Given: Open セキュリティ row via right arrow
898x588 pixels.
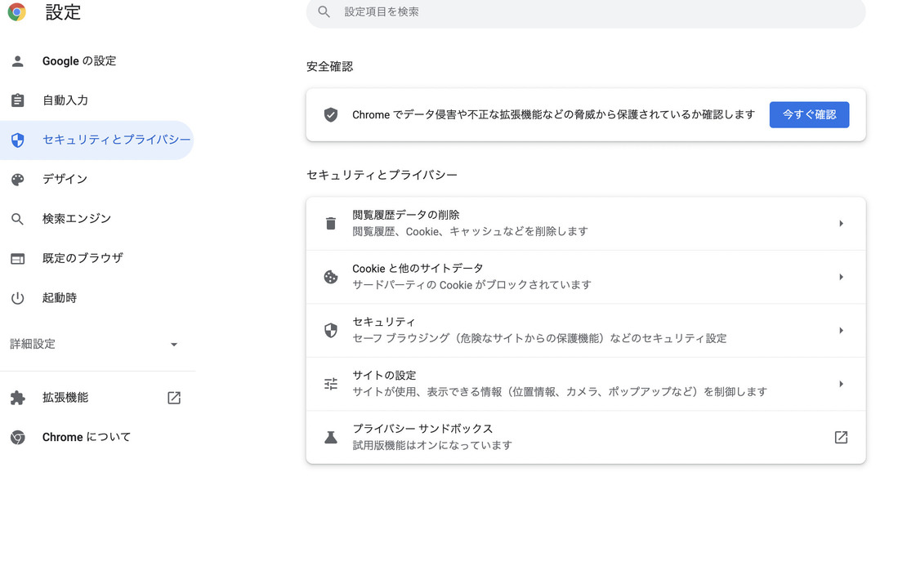Looking at the screenshot, I should coord(841,331).
